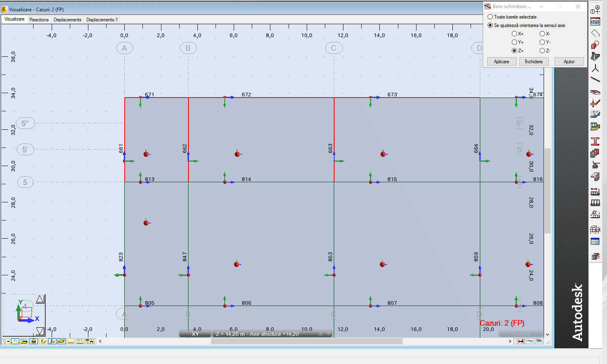607x364 pixels.
Task: Click the Ajutor button
Action: coord(569,62)
